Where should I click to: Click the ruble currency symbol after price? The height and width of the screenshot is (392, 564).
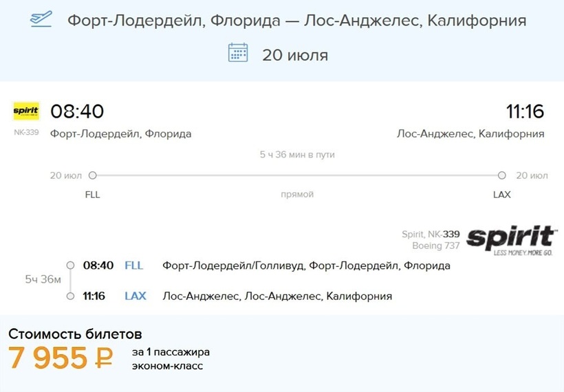[x=102, y=358]
